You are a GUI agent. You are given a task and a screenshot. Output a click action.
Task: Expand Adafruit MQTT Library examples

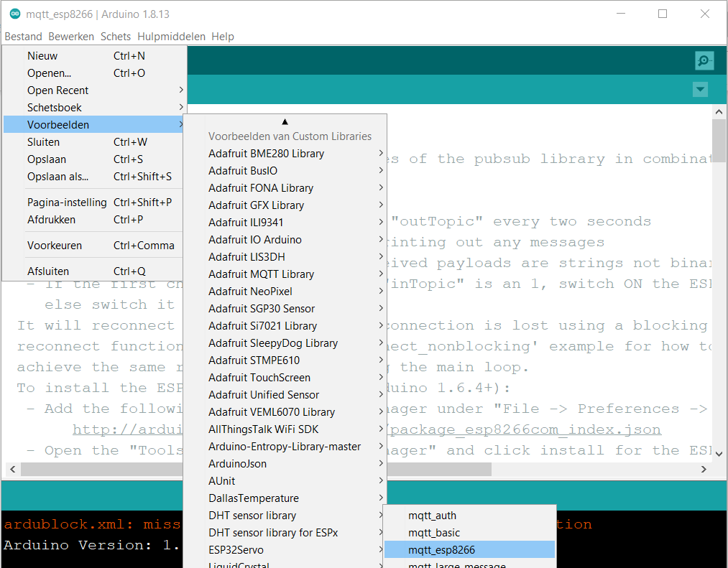(285, 274)
